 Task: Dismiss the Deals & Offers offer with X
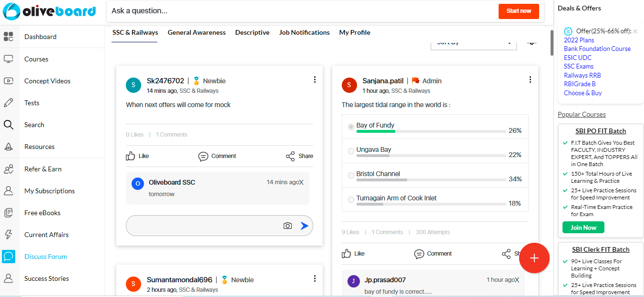coord(635,31)
